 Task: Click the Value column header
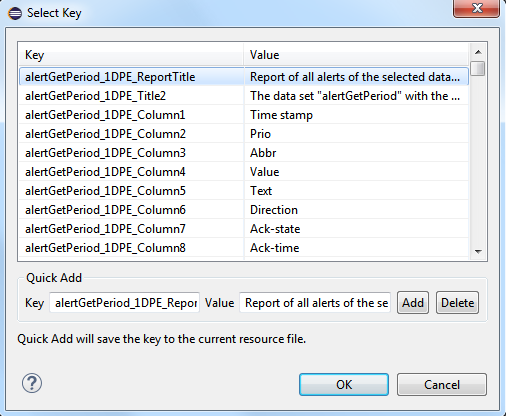356,55
